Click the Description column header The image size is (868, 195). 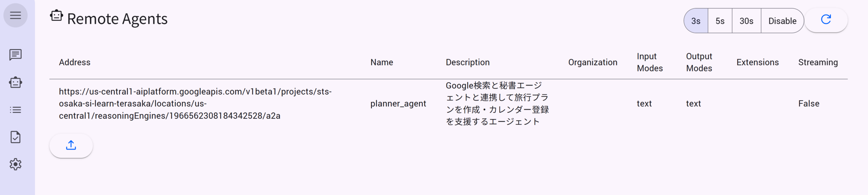[468, 63]
